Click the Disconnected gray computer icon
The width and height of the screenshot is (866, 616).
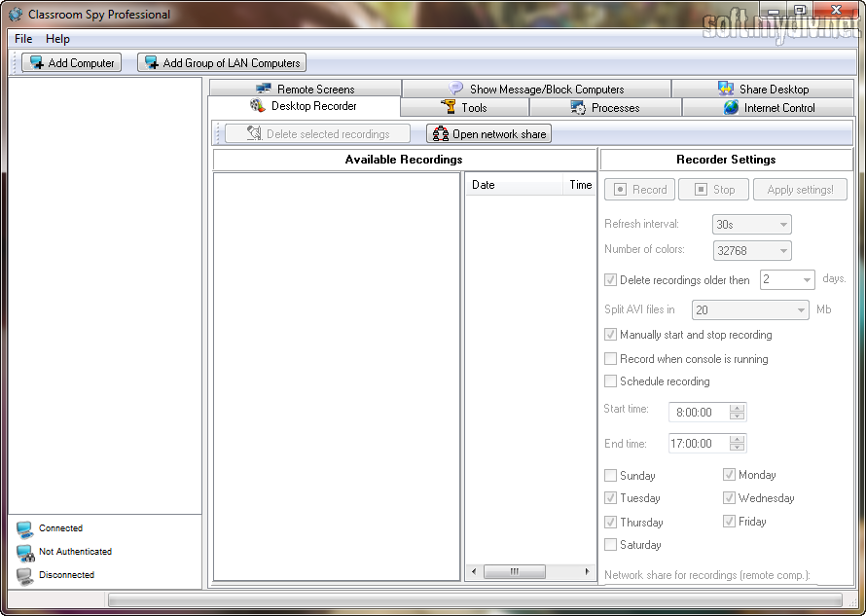tap(25, 576)
